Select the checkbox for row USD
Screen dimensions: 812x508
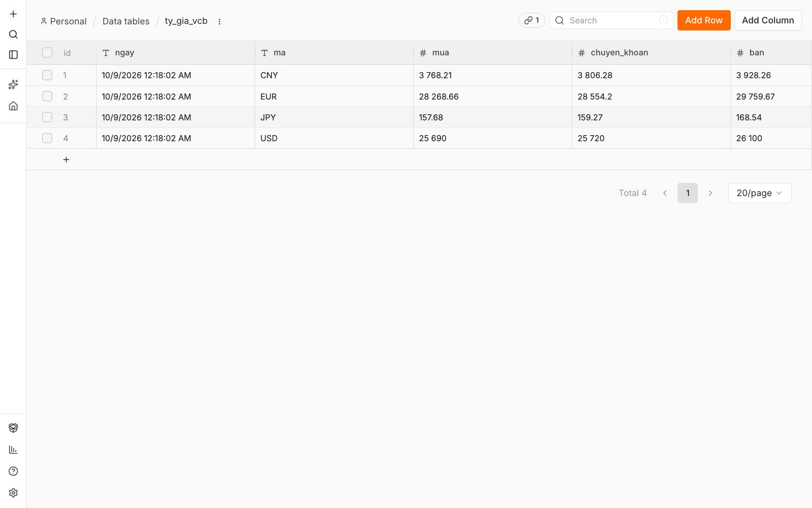pyautogui.click(x=47, y=138)
